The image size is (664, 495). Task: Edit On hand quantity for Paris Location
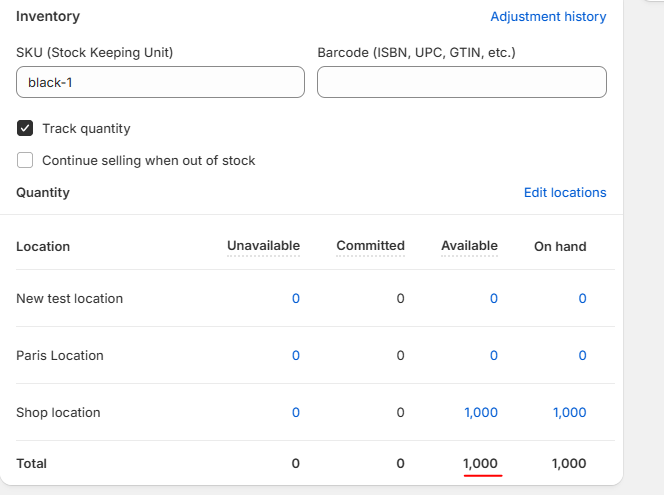(x=582, y=356)
